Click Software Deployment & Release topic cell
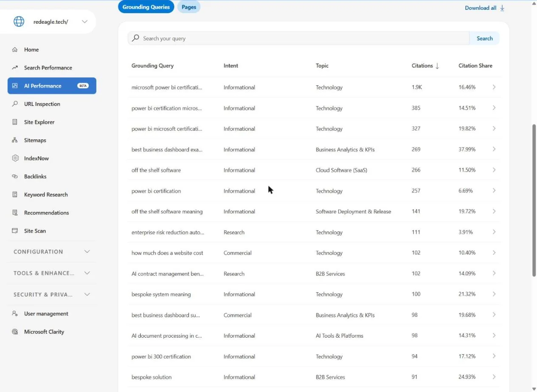Screen dimensions: 537x392 pyautogui.click(x=353, y=212)
